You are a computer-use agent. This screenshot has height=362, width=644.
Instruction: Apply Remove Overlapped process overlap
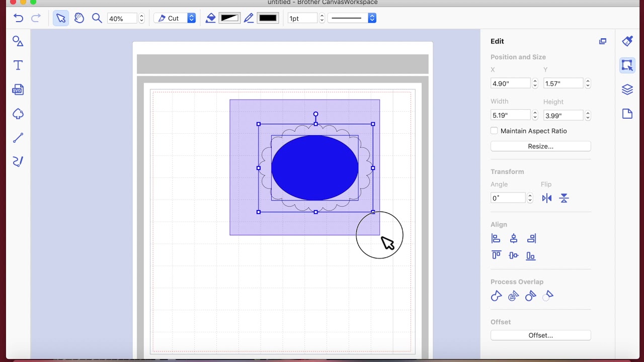[548, 296]
